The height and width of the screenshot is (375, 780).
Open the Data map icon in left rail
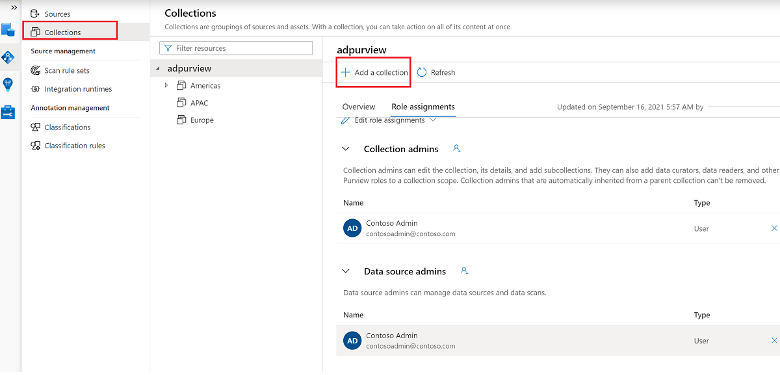point(8,57)
